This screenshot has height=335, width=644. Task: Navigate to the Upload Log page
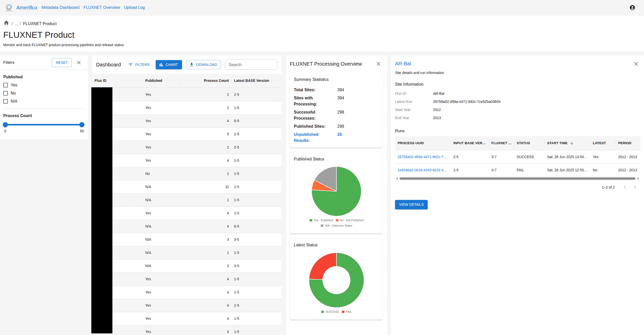pos(134,7)
